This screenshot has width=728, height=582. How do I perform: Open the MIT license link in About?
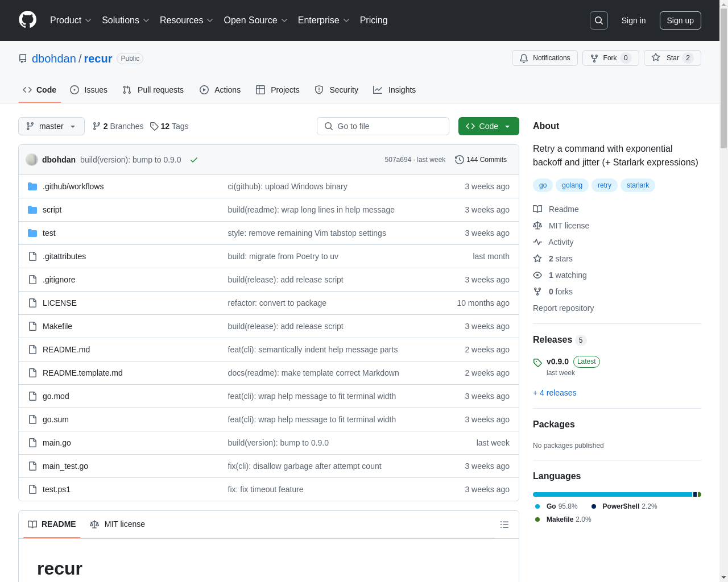(x=561, y=226)
